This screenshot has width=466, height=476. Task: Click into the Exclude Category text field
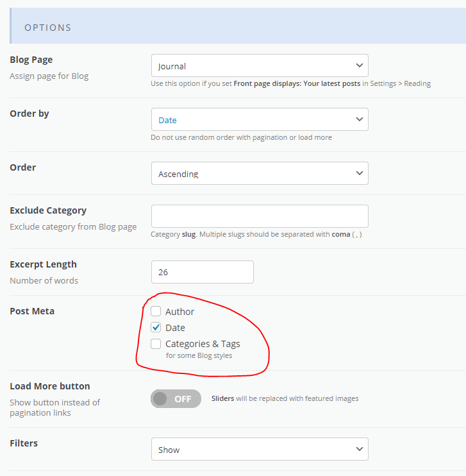pos(260,216)
